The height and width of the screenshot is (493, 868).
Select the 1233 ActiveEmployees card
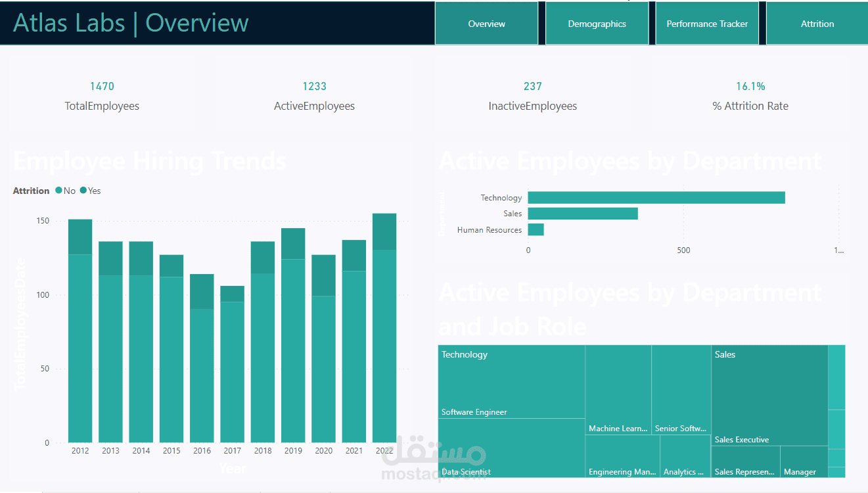tap(314, 95)
